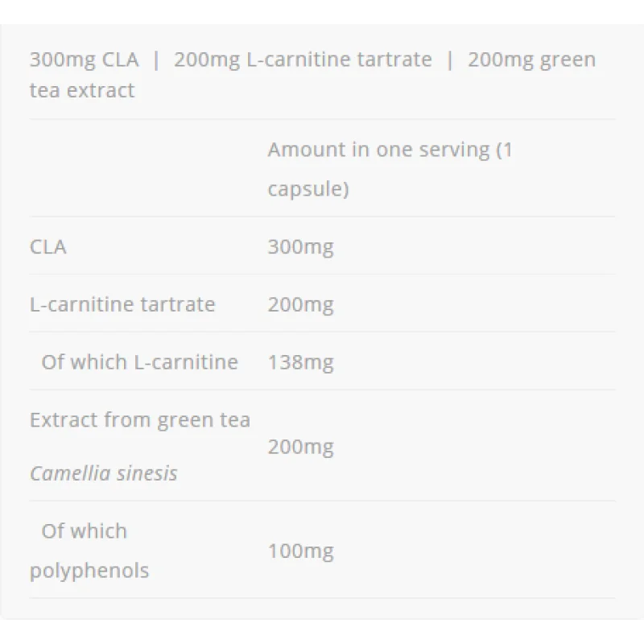The width and height of the screenshot is (644, 644).
Task: Select the "CLA" row label in the table
Action: 47,247
